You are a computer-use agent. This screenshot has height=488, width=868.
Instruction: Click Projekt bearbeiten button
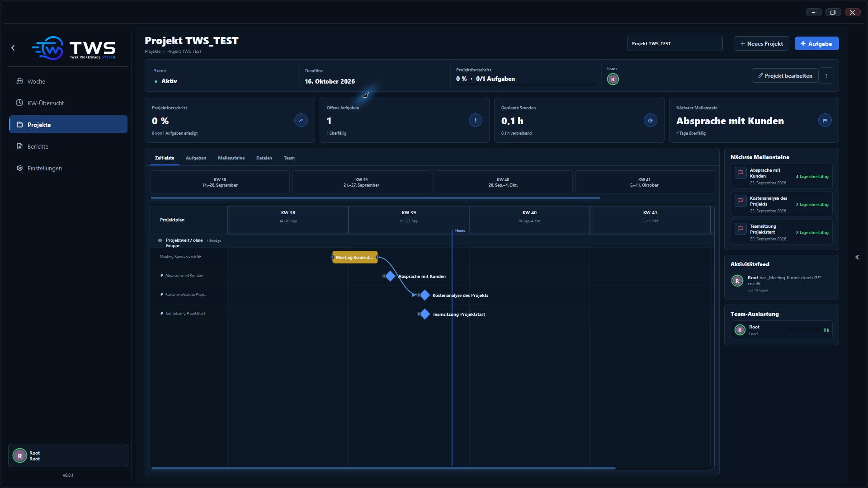pos(785,76)
